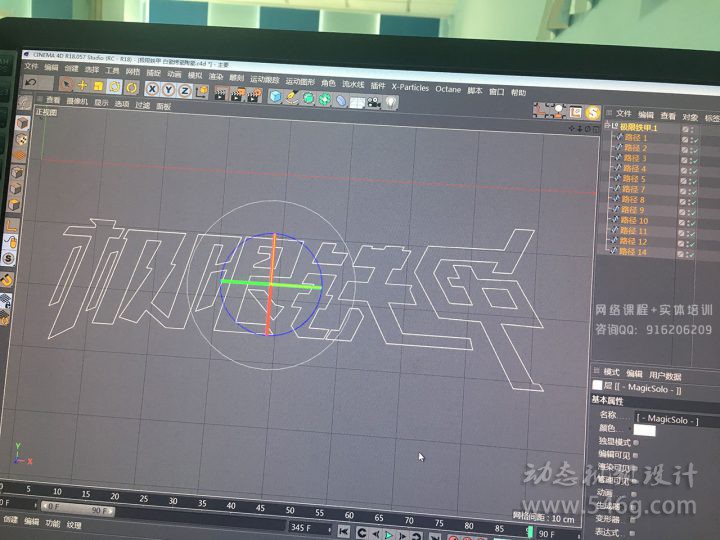Toggle the 独显模式 checkbox
Viewport: 720px width, 540px height.
click(x=636, y=443)
